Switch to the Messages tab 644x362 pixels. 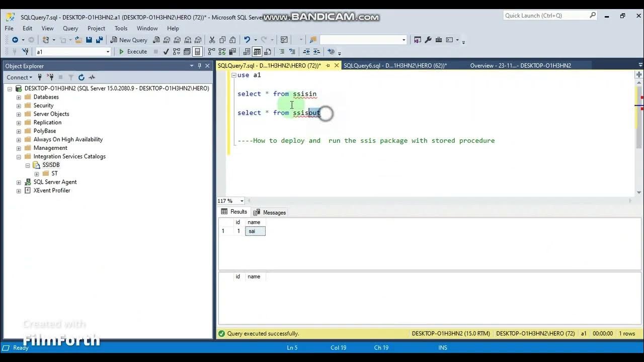(x=270, y=212)
